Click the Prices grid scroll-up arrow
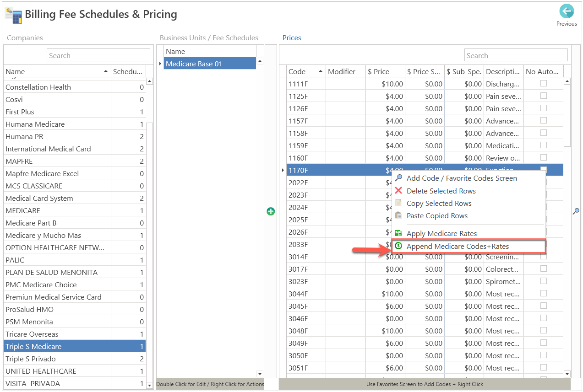 (567, 81)
